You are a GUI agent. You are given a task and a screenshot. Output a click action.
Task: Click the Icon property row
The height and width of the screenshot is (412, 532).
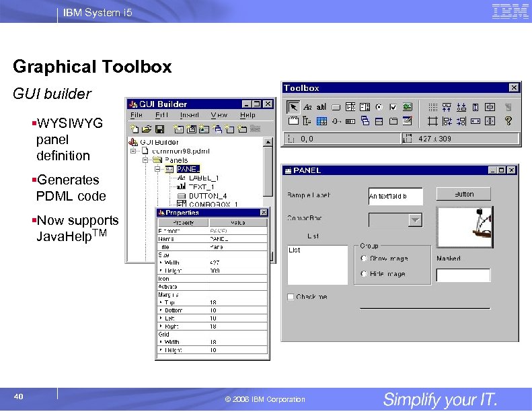pyautogui.click(x=213, y=279)
